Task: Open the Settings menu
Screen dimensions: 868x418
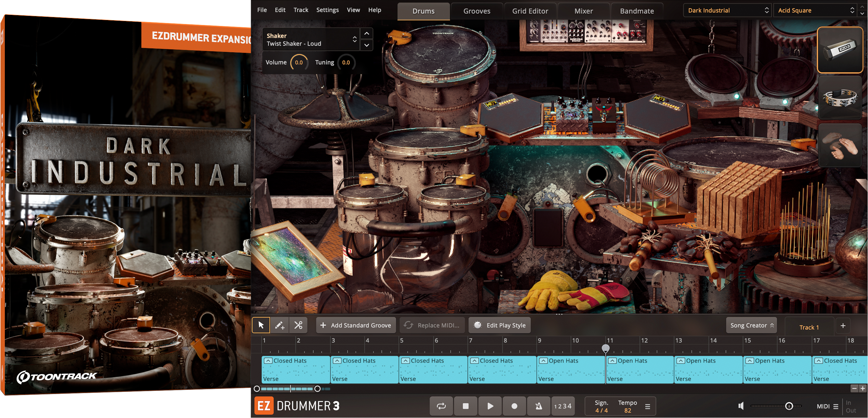Action: [327, 10]
